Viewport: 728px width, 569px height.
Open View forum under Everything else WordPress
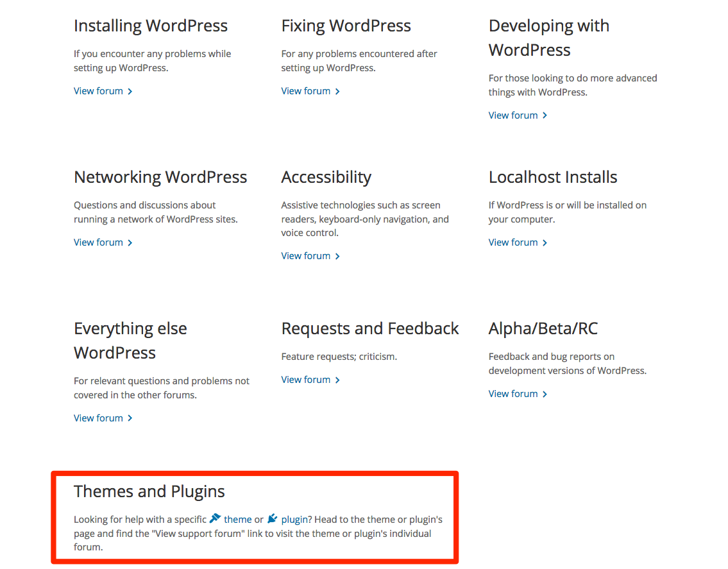click(x=103, y=418)
